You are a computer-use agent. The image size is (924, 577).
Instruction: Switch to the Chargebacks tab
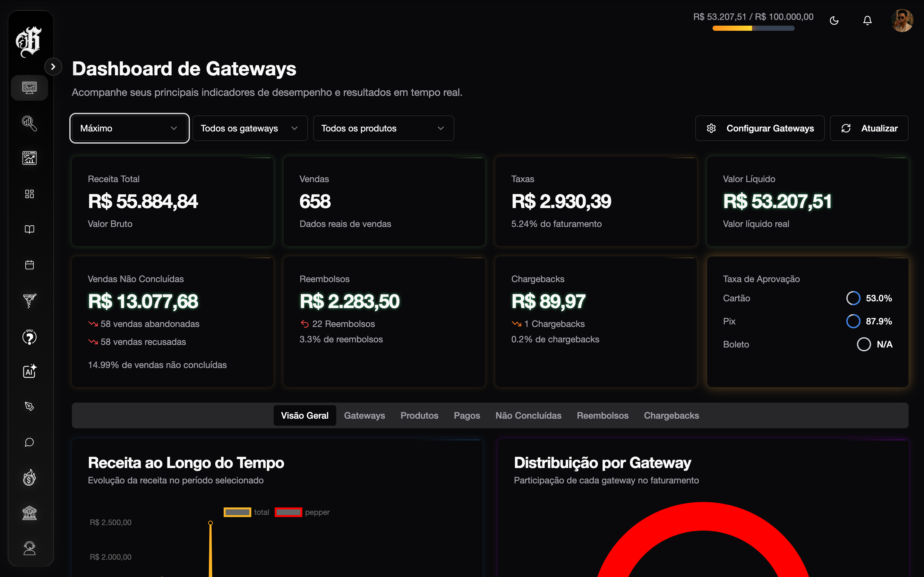coord(672,415)
